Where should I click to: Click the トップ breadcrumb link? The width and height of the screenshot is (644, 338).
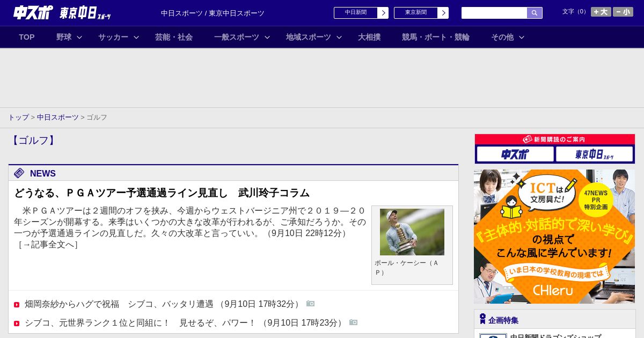[x=19, y=117]
